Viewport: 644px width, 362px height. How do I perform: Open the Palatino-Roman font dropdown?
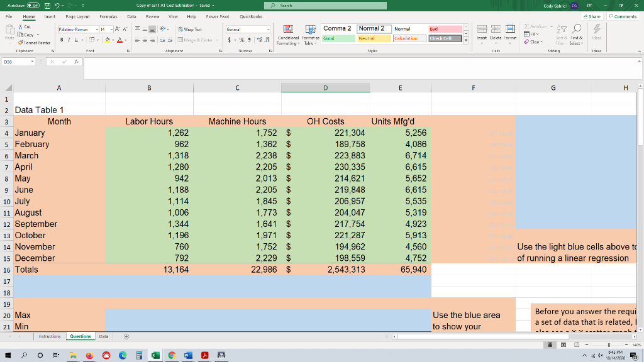point(97,30)
